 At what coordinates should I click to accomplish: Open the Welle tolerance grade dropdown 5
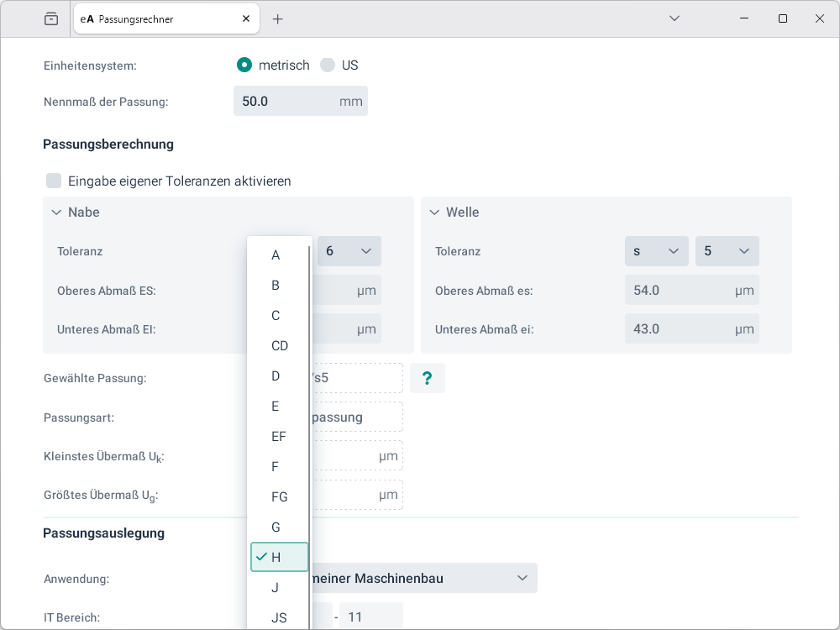[727, 251]
